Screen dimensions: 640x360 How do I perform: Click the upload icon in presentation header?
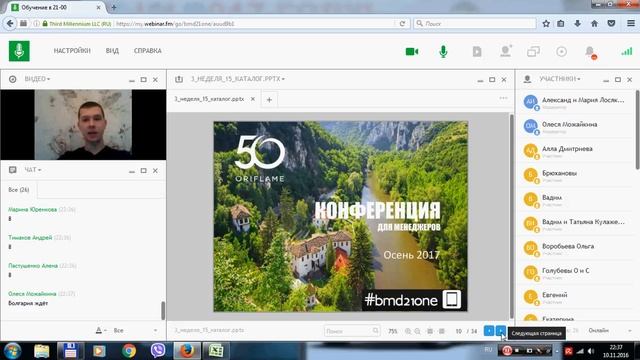click(x=179, y=79)
